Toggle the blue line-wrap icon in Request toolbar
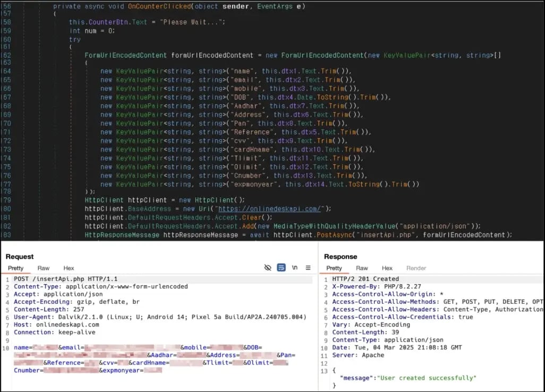545x392 pixels. click(x=282, y=268)
